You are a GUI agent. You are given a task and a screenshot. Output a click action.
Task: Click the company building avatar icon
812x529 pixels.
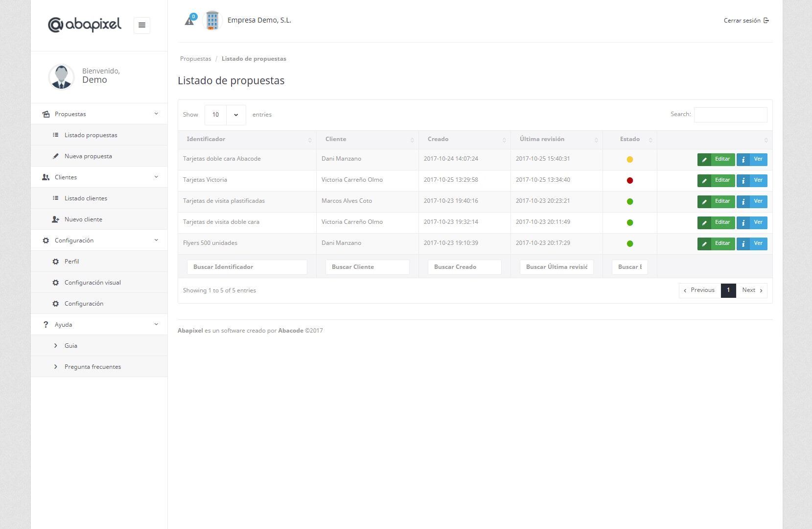coord(212,21)
